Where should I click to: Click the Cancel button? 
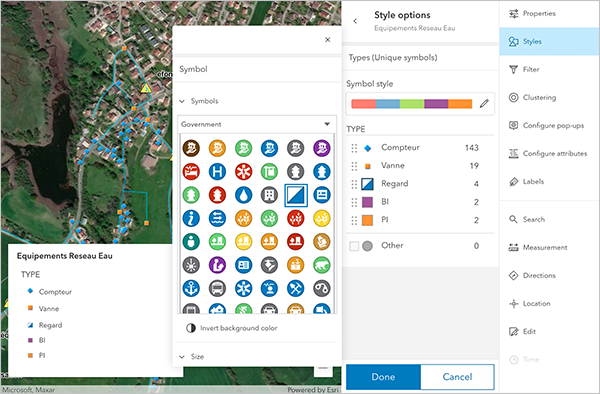pos(457,377)
